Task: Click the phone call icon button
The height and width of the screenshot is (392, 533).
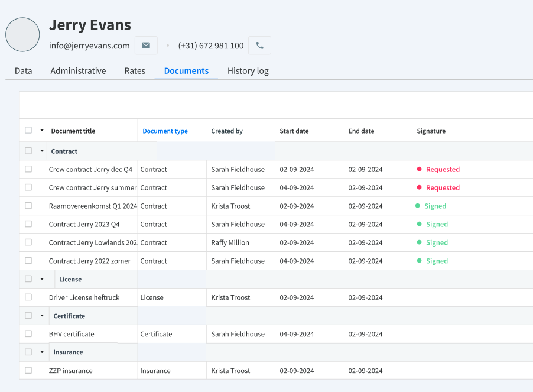Action: pos(259,45)
